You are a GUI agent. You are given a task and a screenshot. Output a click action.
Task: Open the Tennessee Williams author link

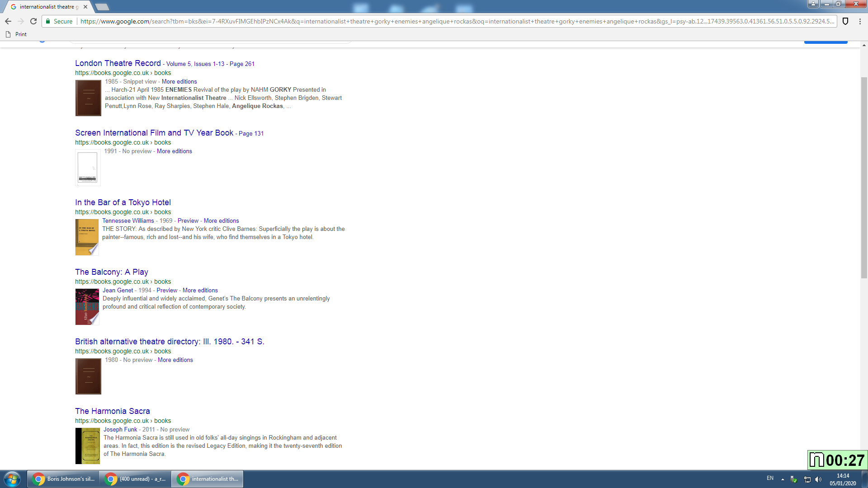(x=128, y=221)
